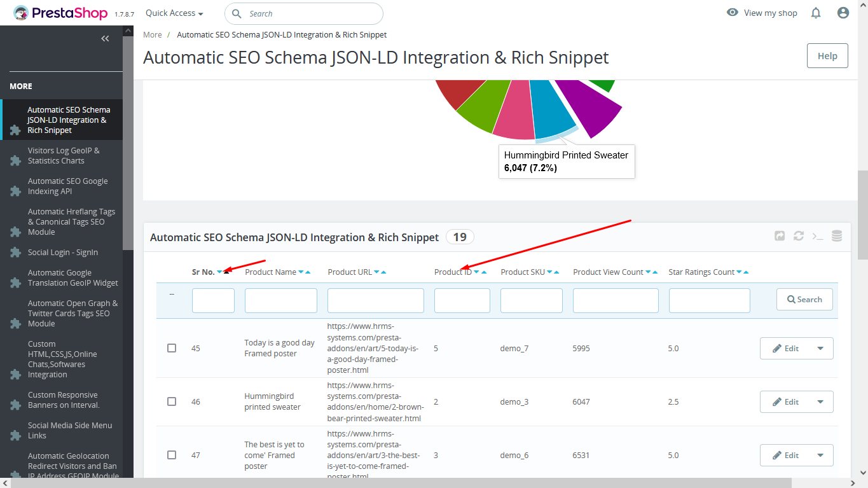Open Social Login - SignIn menu item
The image size is (868, 488).
click(62, 252)
